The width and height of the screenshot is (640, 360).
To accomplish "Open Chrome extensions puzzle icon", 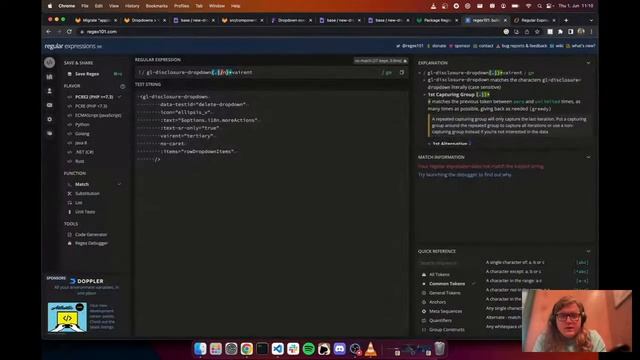I will (560, 31).
